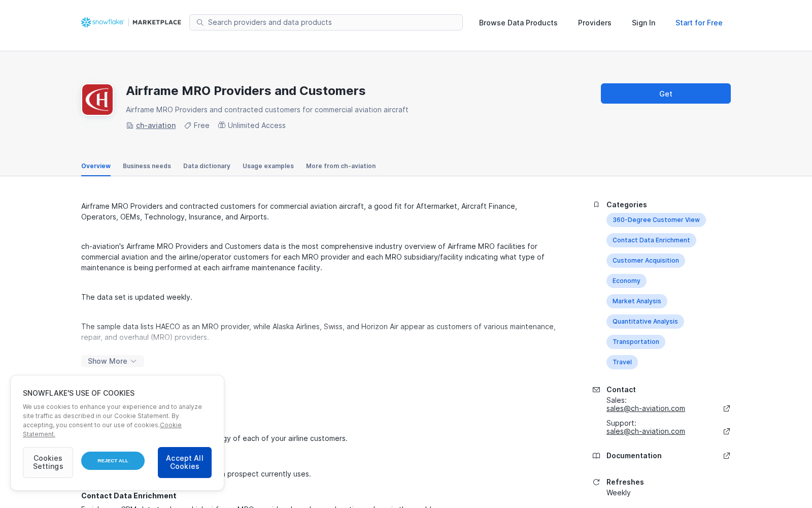
Task: Select the Transportation category chip
Action: tap(635, 342)
